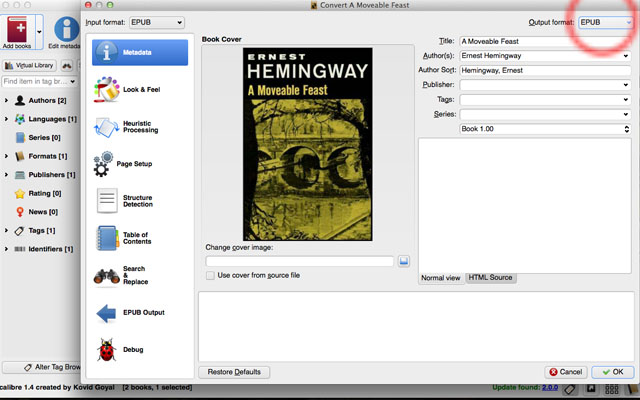Click the Tags icon in tag browser

[x=20, y=231]
